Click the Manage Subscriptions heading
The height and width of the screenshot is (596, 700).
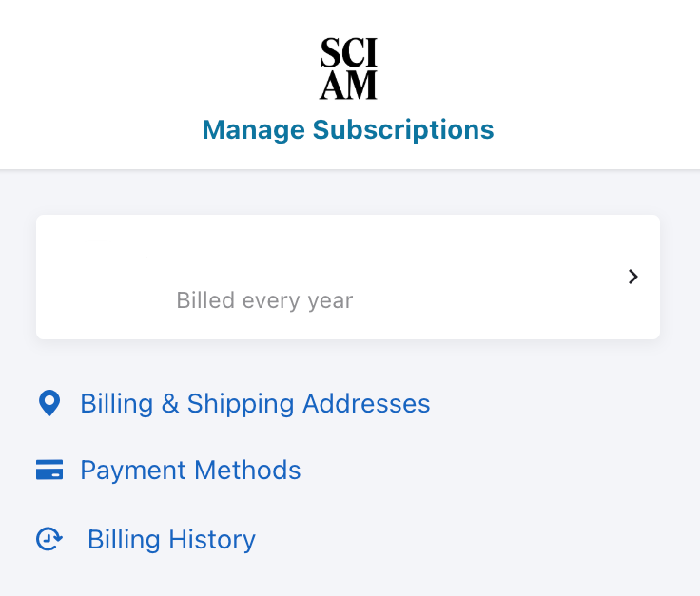pyautogui.click(x=348, y=129)
